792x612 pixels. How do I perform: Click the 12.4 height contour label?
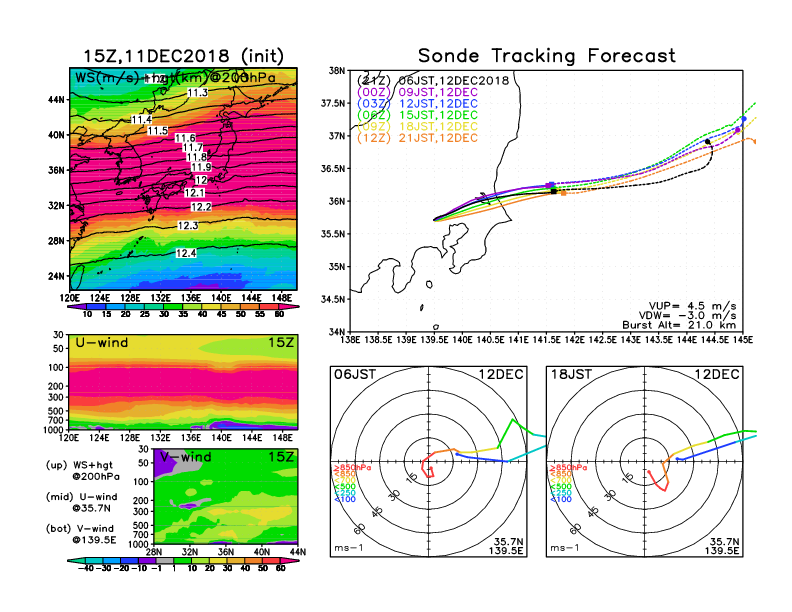pyautogui.click(x=186, y=253)
